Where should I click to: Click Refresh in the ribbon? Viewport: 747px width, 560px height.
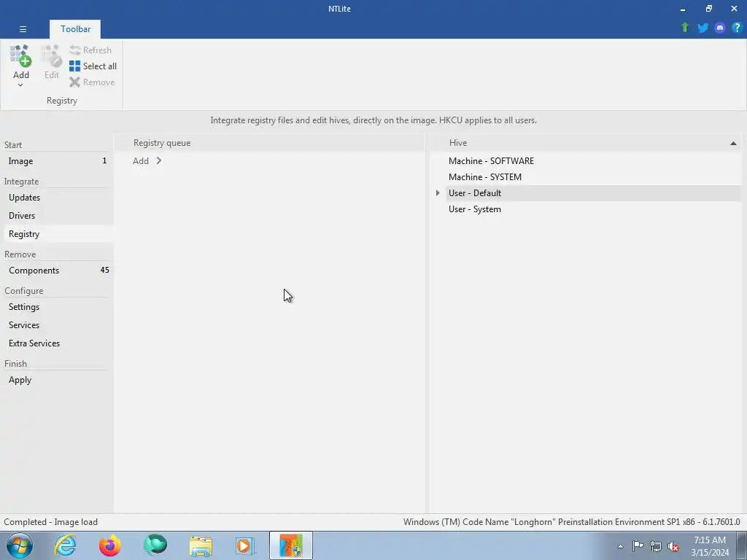point(90,50)
